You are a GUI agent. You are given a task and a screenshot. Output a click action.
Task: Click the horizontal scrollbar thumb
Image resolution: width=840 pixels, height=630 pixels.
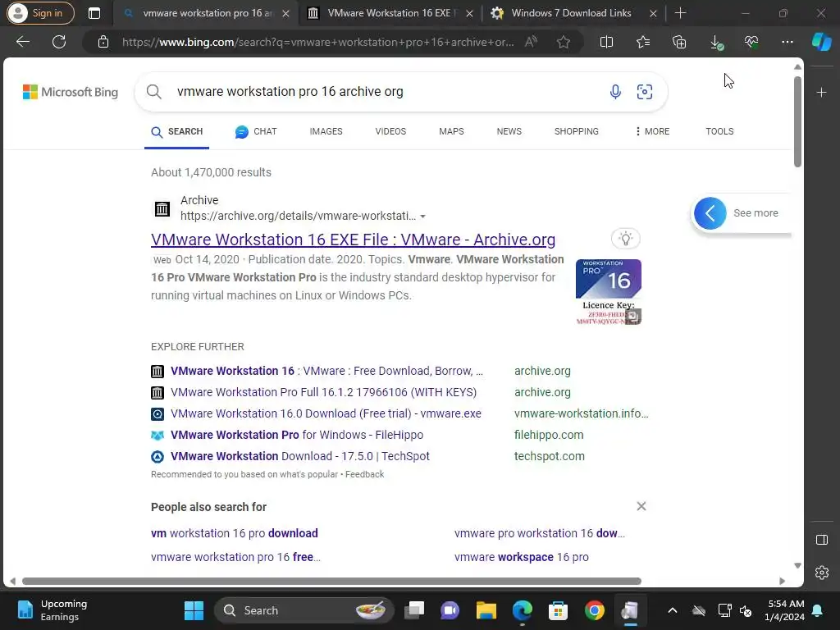331,581
